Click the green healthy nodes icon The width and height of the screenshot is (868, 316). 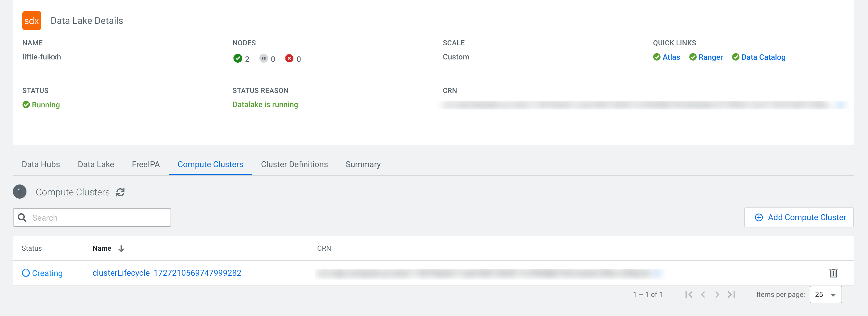tap(238, 59)
